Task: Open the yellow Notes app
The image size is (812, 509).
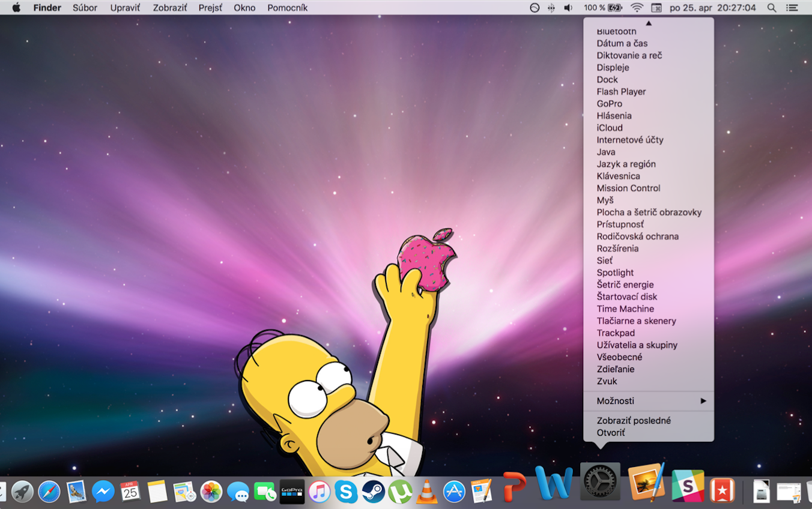Action: pos(157,492)
